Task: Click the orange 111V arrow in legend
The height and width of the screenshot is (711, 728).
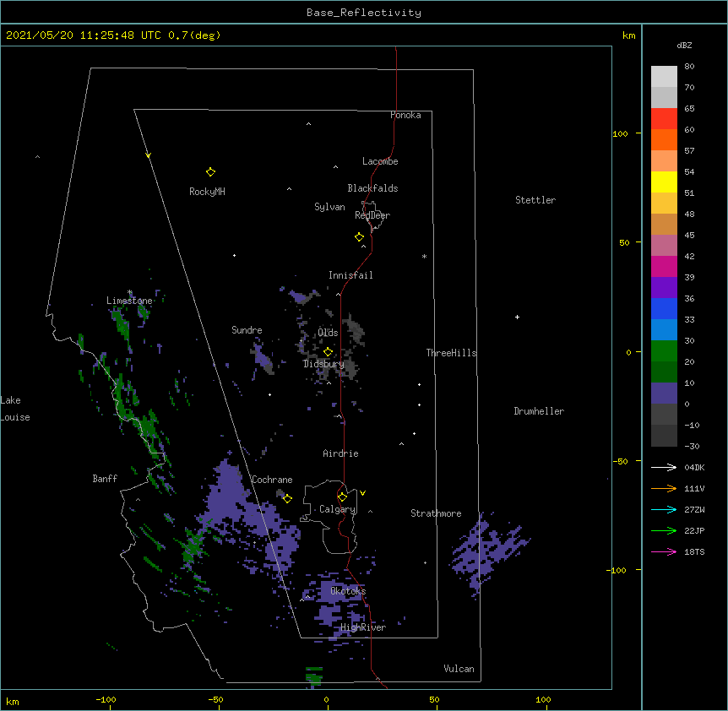Action: tap(664, 488)
